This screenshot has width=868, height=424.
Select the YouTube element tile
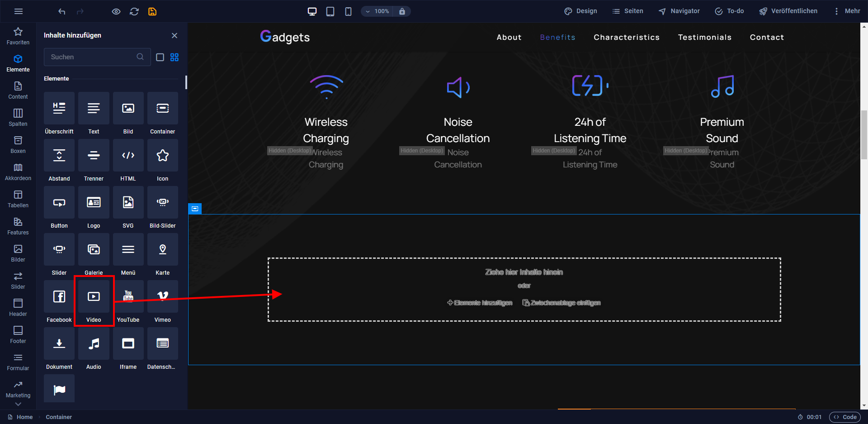[128, 301]
